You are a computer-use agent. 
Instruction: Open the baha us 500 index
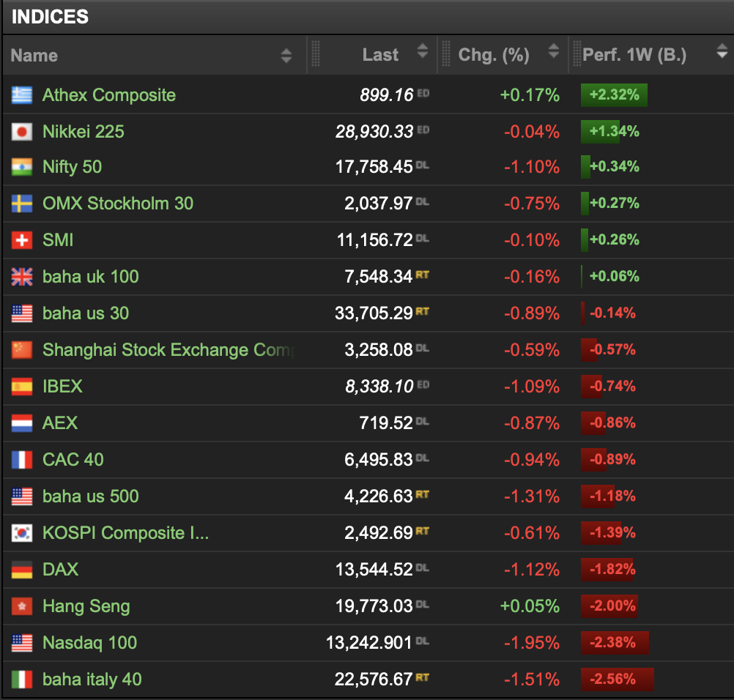(x=91, y=496)
